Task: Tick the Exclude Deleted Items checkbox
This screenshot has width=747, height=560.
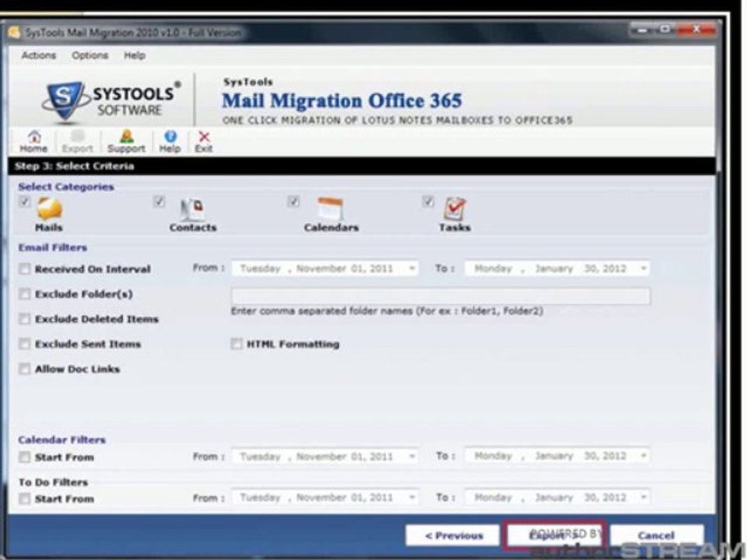Action: point(24,319)
